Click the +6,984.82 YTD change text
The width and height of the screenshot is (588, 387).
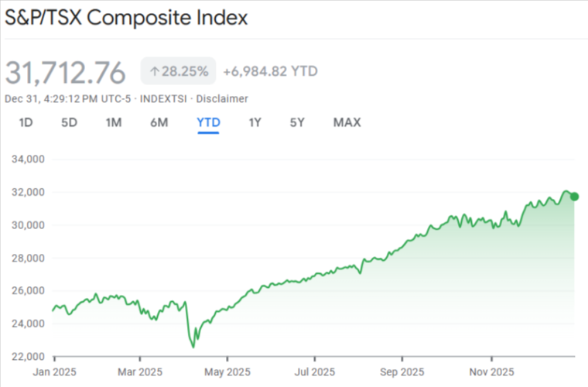coord(270,72)
